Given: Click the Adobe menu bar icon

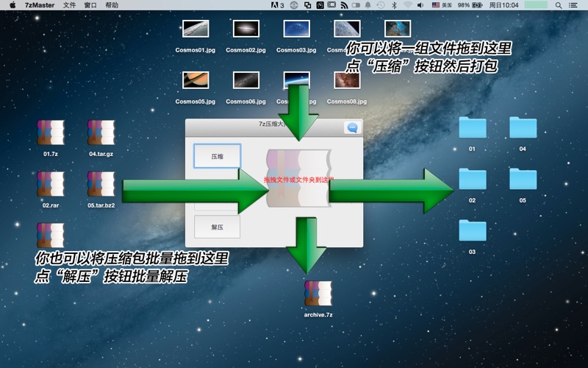Looking at the screenshot, I should coord(277,5).
